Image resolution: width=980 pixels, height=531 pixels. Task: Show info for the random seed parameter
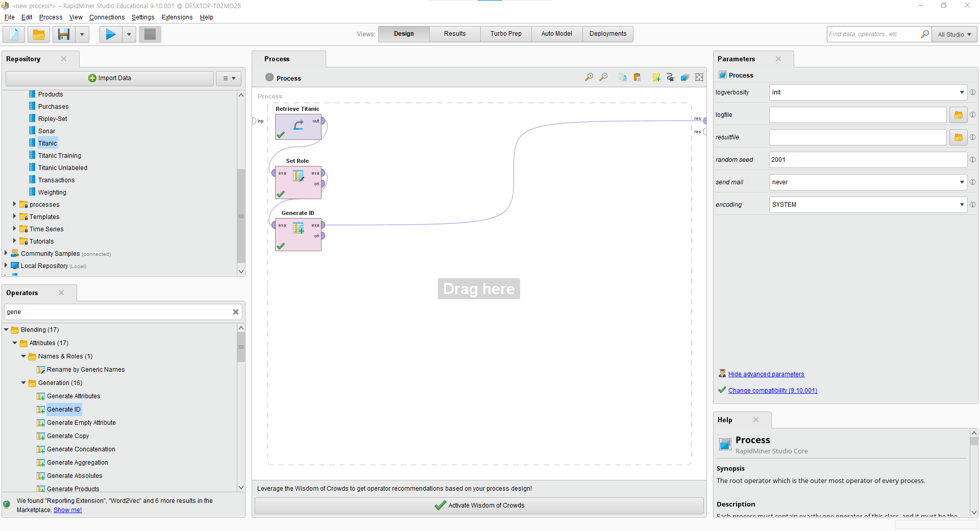click(x=972, y=160)
